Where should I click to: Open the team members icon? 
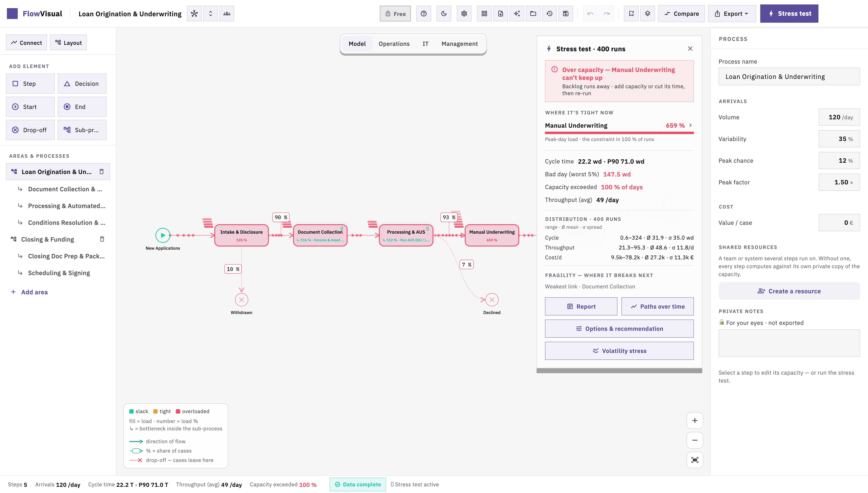click(x=227, y=14)
